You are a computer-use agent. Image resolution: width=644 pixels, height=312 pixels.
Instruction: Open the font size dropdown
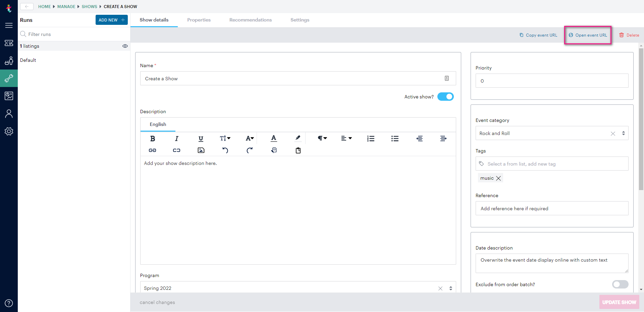click(x=225, y=138)
